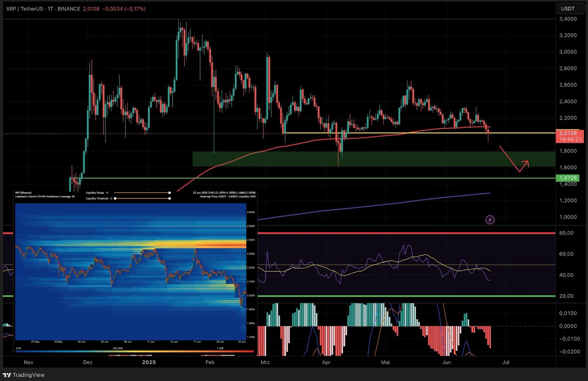Click the 80,00 RSI axis label
The image size is (588, 381).
[566, 233]
